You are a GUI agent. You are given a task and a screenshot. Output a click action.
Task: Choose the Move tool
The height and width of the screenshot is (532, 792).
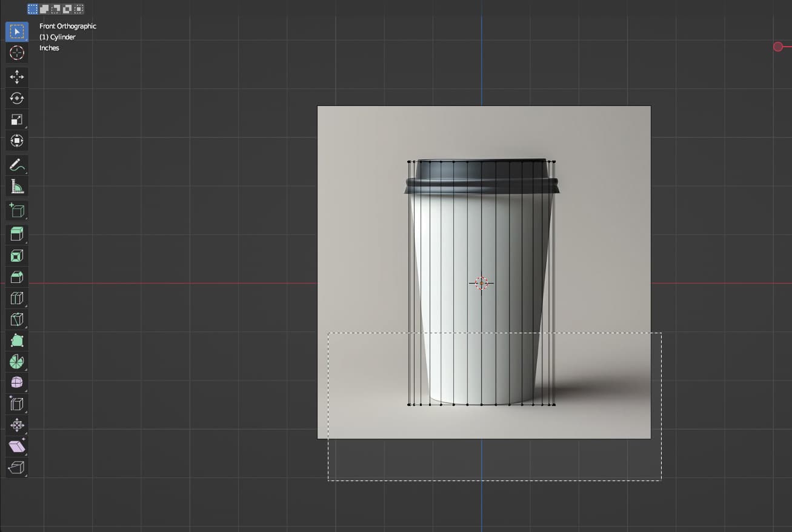(x=17, y=77)
